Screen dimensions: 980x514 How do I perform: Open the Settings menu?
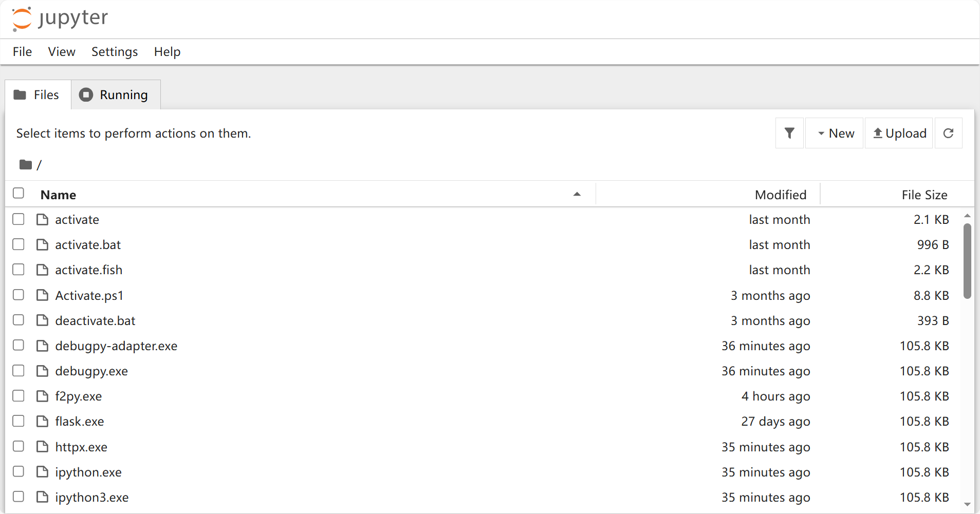[x=114, y=51]
